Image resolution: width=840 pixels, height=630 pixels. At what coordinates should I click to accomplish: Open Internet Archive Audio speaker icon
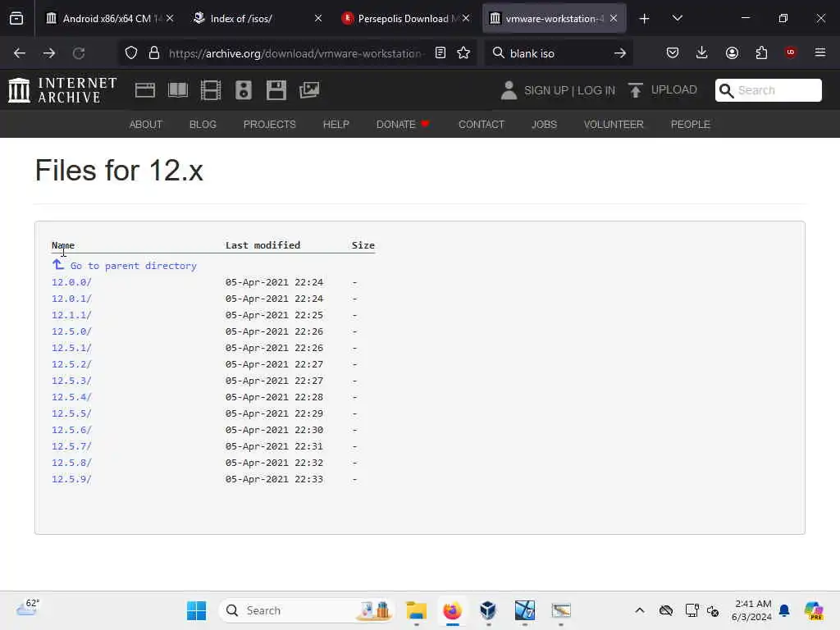(x=243, y=90)
